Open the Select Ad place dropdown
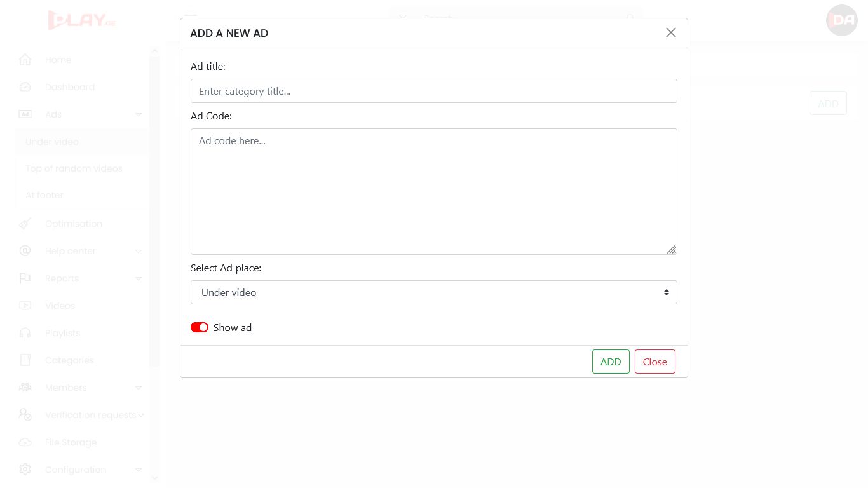Screen dimensions: 868x488 click(433, 292)
